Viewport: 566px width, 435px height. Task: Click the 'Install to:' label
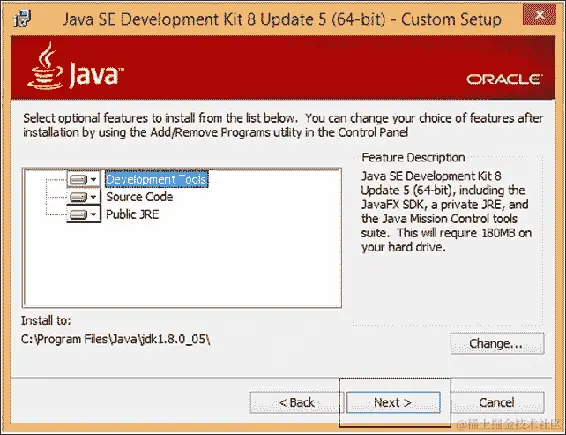[46, 321]
